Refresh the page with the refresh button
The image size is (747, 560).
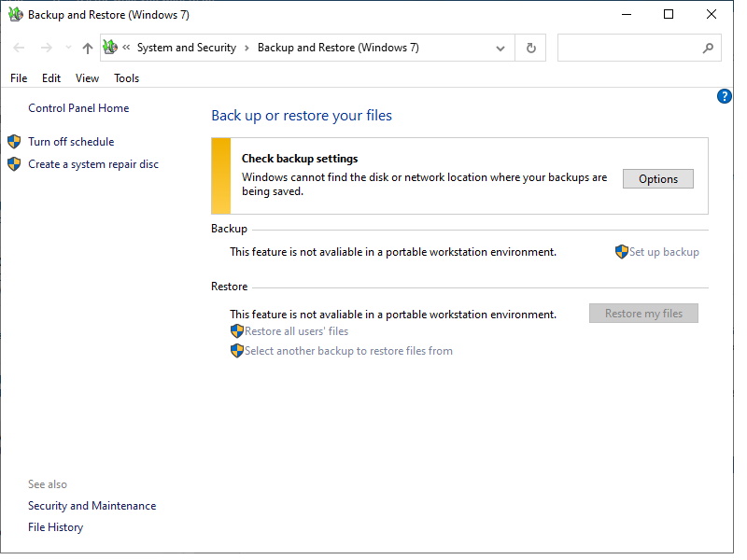click(530, 49)
